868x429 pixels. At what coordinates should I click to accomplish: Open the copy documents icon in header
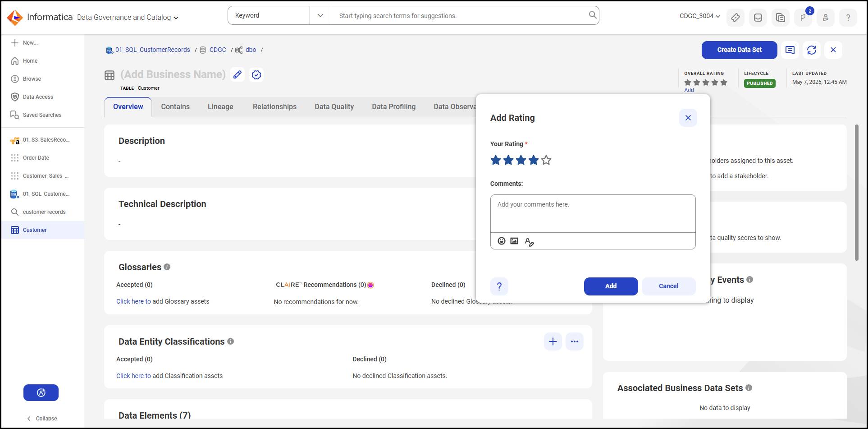tap(781, 18)
